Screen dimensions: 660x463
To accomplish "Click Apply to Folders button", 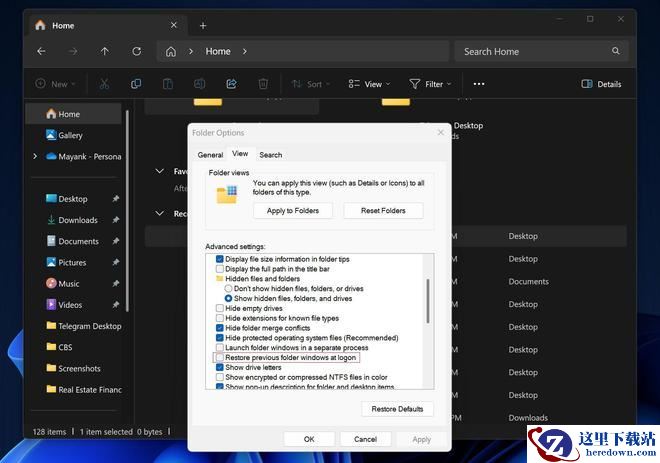I will coord(293,210).
